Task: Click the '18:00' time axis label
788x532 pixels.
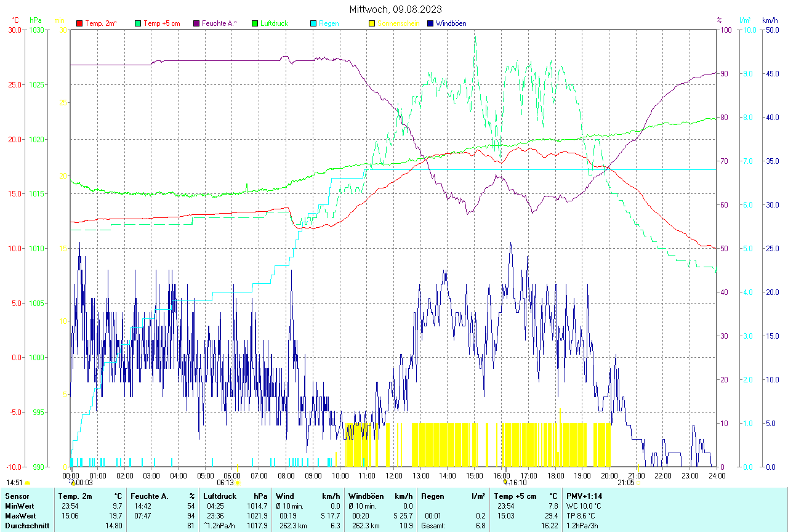Action: (x=555, y=475)
